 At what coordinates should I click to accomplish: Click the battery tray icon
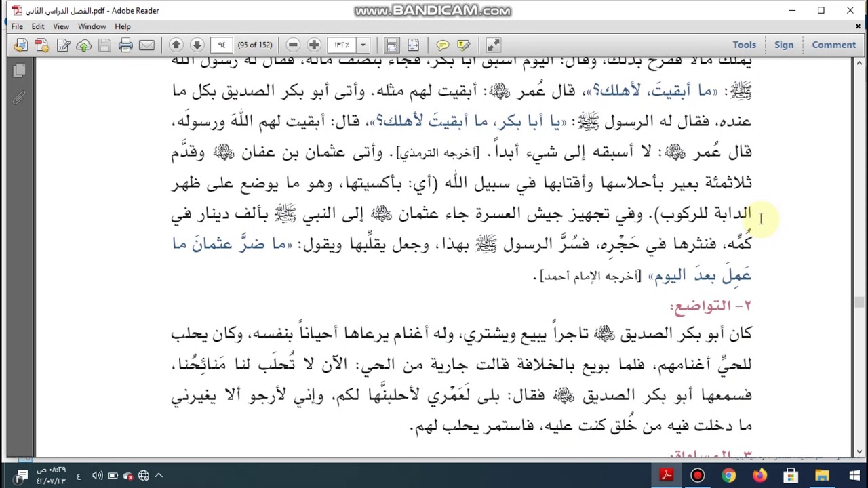pos(113,476)
